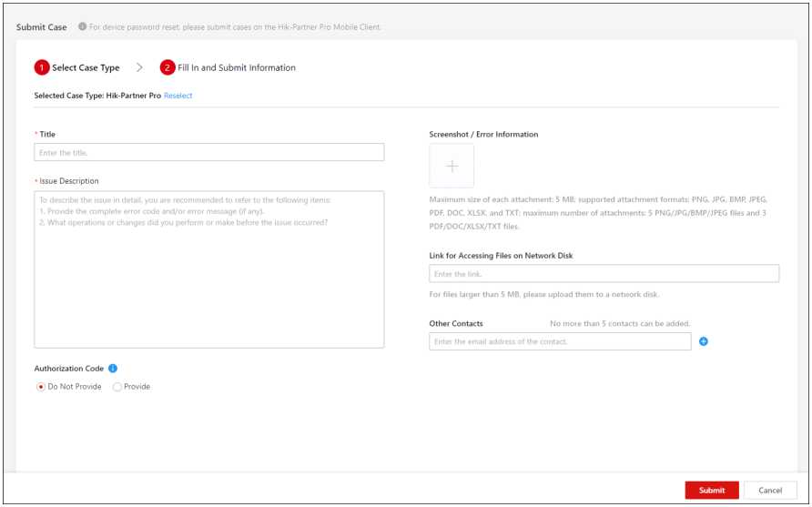The width and height of the screenshot is (812, 507).
Task: Select the Do Not Provide radio button
Action: [41, 387]
